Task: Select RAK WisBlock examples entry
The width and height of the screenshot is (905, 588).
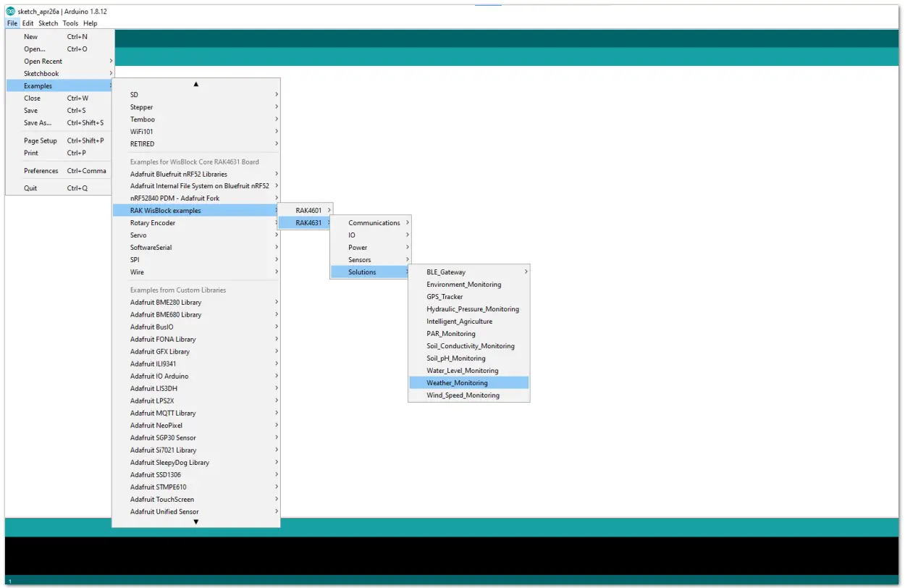Action: click(195, 211)
